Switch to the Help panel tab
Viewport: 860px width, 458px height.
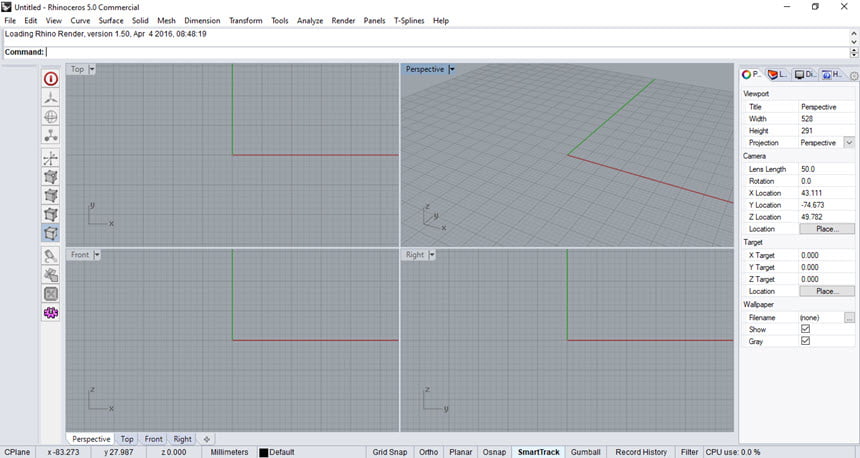coord(831,74)
